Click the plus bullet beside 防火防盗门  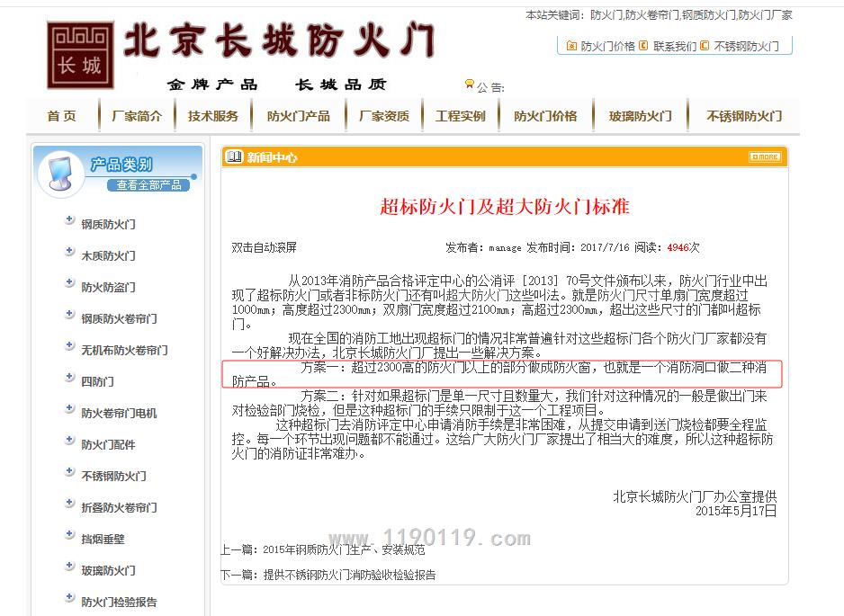point(69,282)
